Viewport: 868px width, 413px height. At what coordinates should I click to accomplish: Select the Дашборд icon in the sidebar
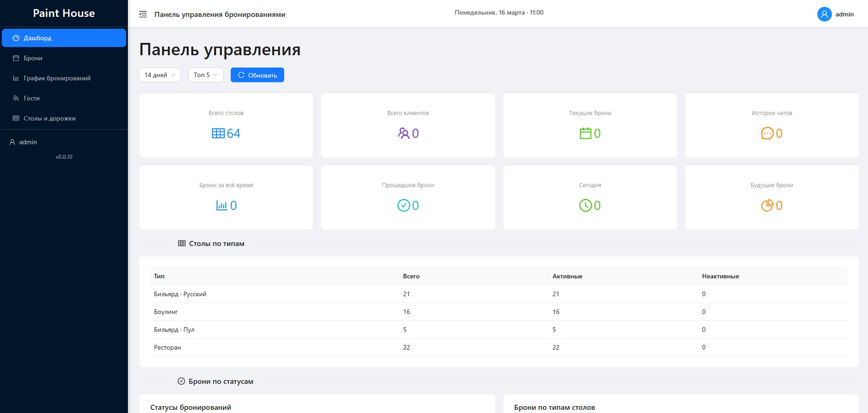pos(16,38)
